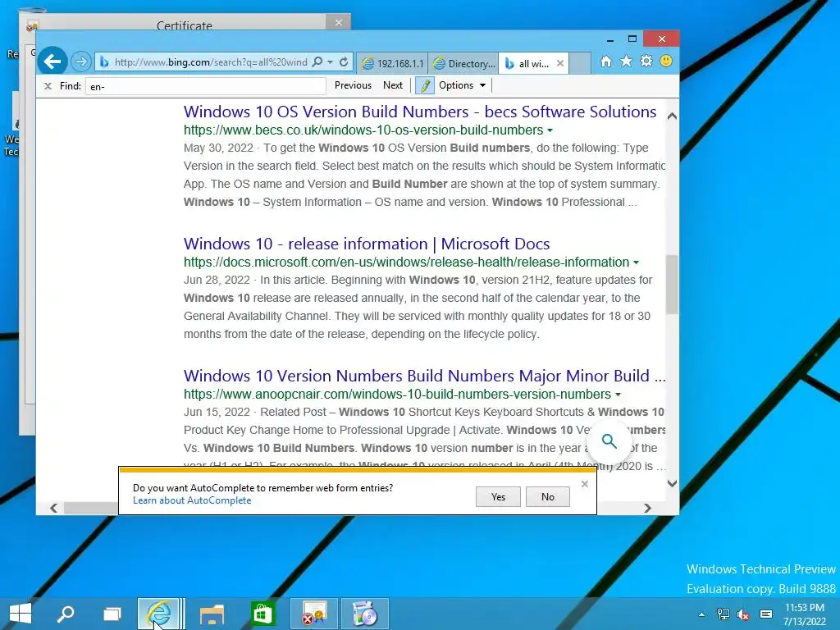The width and height of the screenshot is (840, 630).
Task: Open becs Software Solutions result link
Action: (x=420, y=112)
